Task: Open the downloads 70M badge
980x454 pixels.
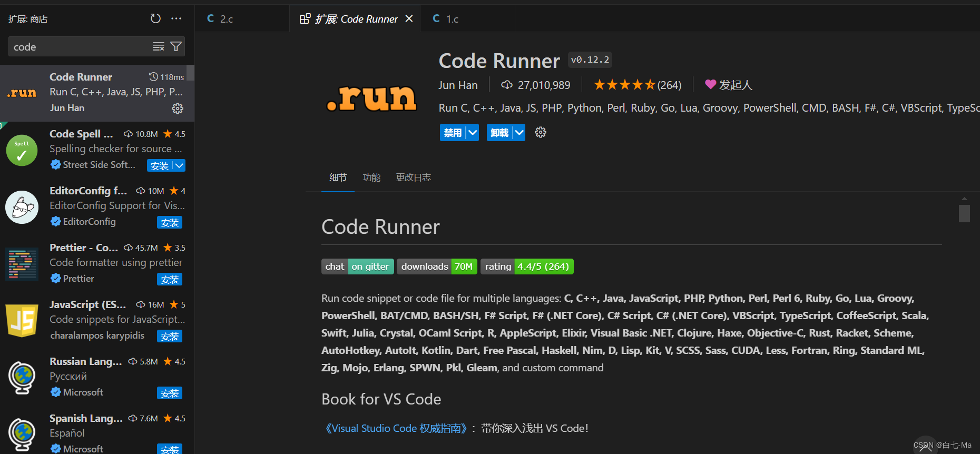Action: [437, 267]
